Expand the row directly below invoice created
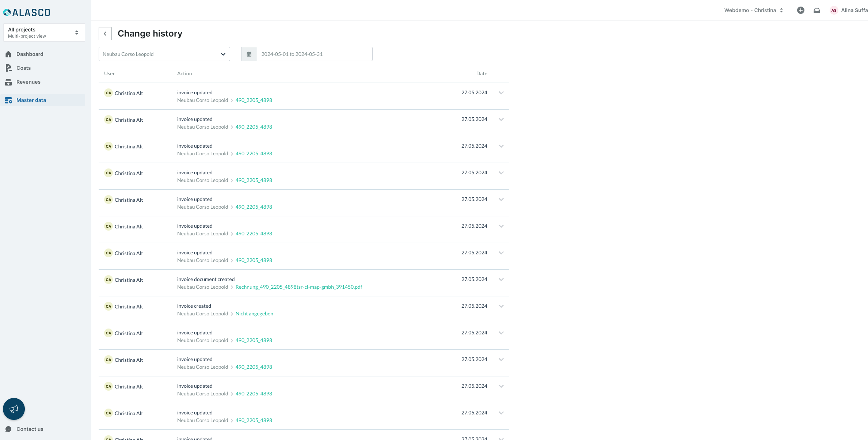 [x=501, y=333]
